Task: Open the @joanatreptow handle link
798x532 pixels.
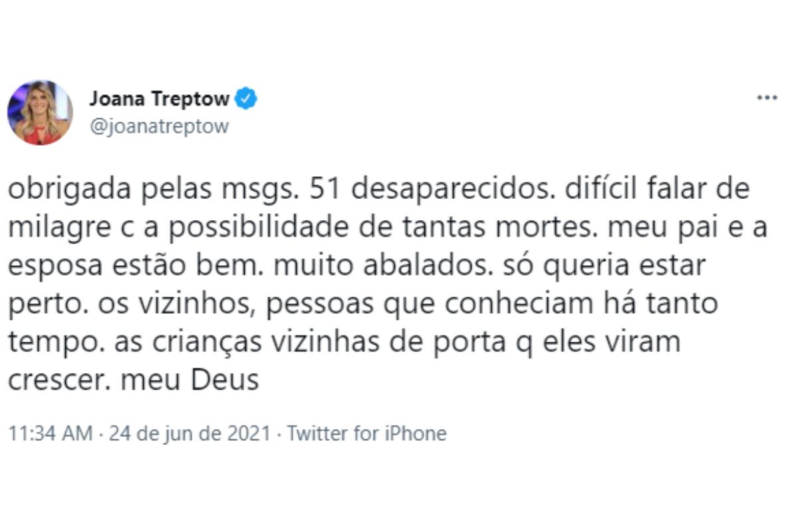Action: pos(159,126)
